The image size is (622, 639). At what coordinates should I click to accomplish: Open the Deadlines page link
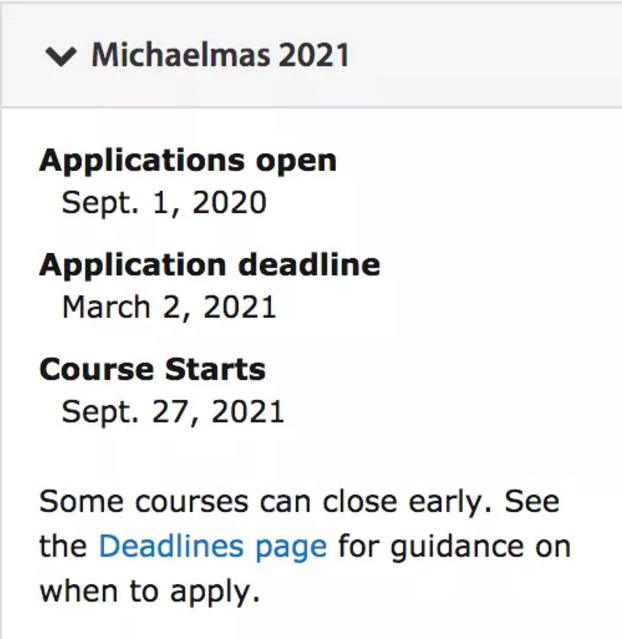(212, 547)
